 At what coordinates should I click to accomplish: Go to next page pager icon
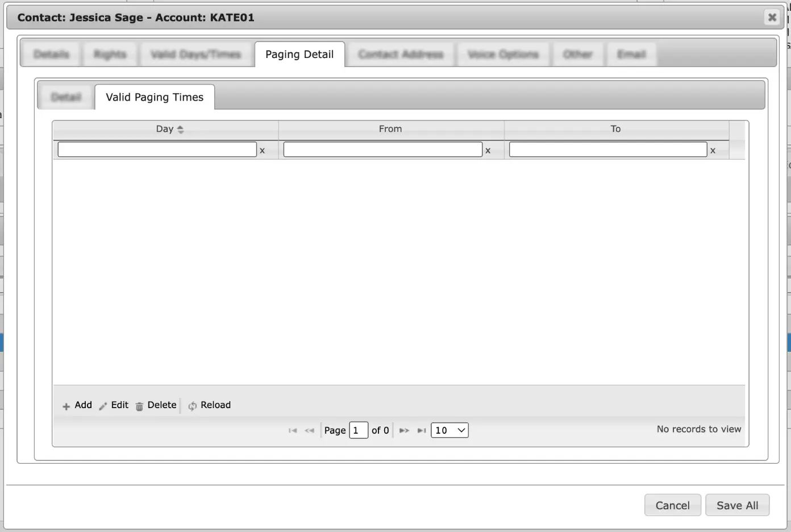(404, 431)
